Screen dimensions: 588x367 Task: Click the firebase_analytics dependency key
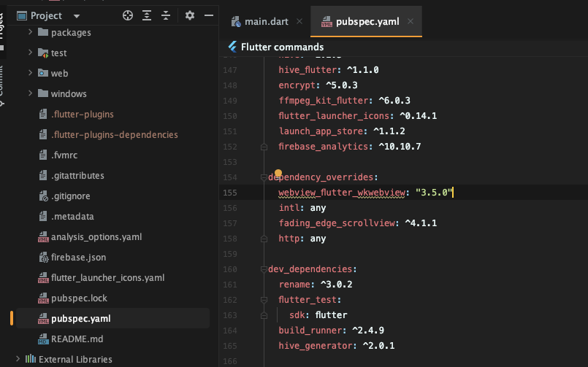pos(324,147)
